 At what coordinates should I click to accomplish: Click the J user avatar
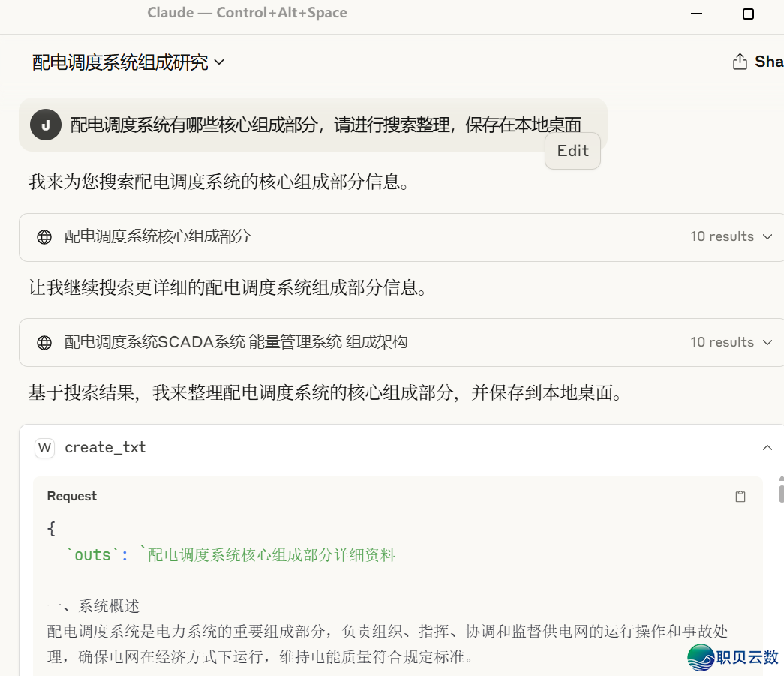point(46,125)
